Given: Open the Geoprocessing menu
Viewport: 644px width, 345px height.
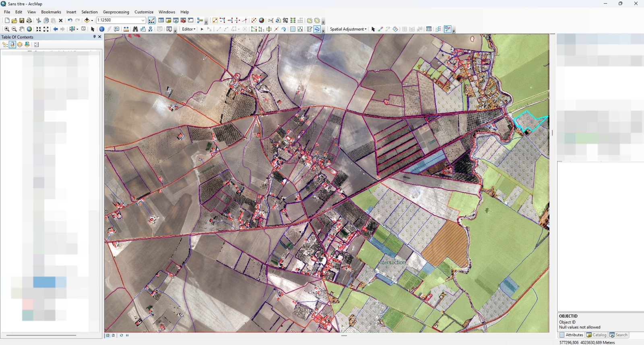Looking at the screenshot, I should 116,12.
